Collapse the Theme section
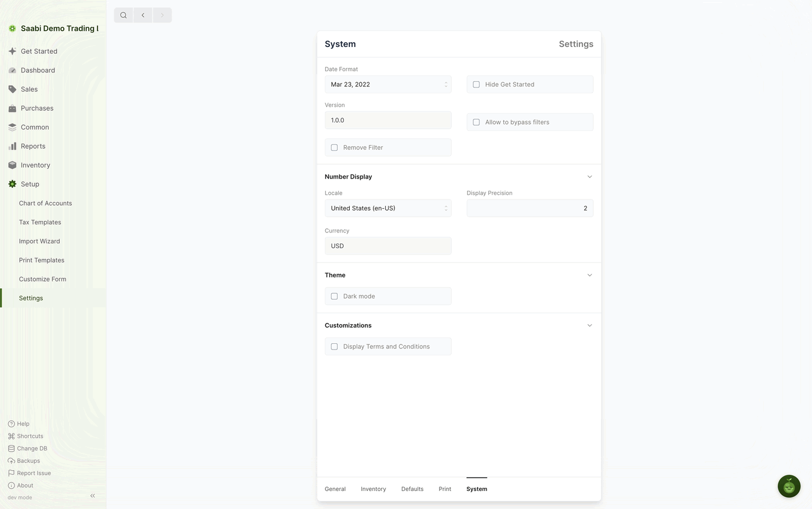Screen dimensions: 812x509 coord(589,275)
